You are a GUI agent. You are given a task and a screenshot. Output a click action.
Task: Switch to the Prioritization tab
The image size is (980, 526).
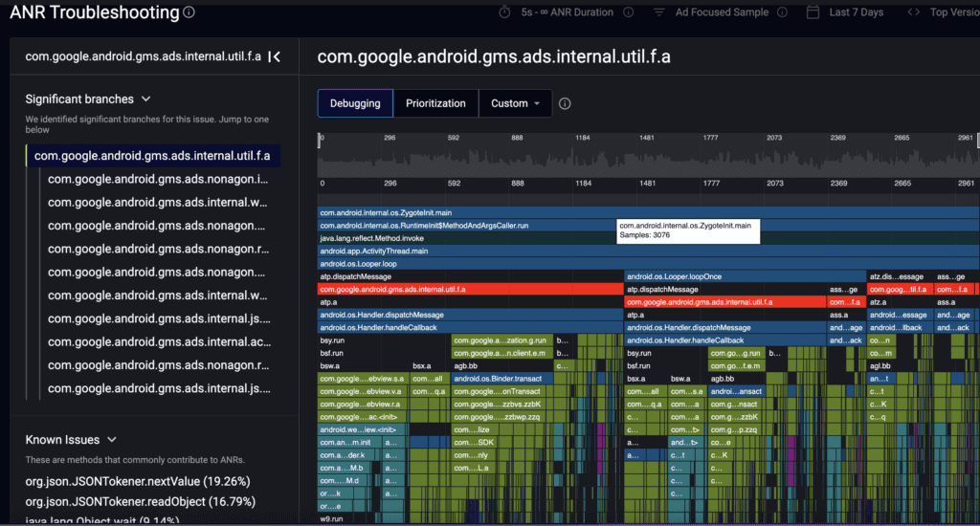pyautogui.click(x=435, y=103)
